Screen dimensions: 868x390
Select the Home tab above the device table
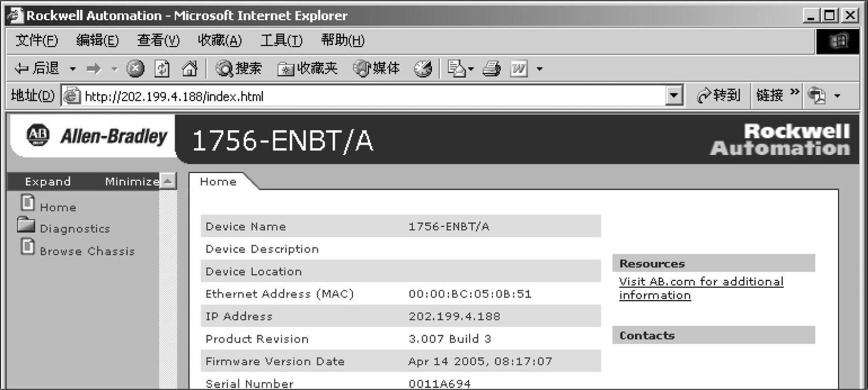coord(218,181)
